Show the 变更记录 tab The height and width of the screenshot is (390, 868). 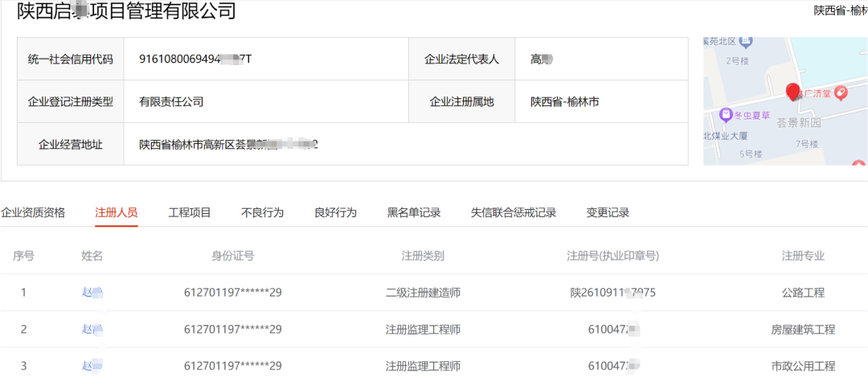pyautogui.click(x=608, y=212)
